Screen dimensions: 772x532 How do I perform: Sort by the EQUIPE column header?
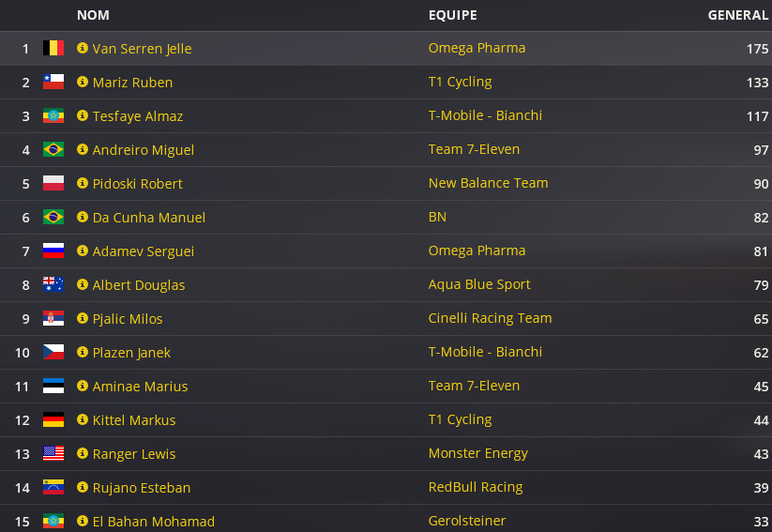pos(452,15)
